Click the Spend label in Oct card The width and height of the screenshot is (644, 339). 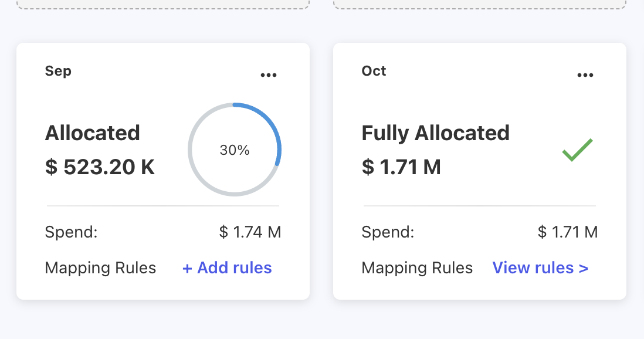pos(388,232)
